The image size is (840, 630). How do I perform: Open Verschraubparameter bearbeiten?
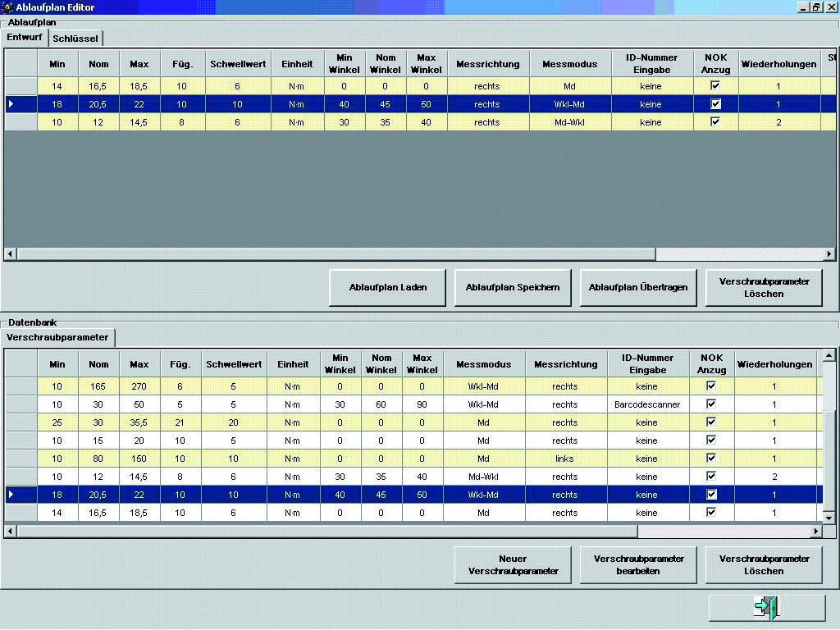pyautogui.click(x=638, y=565)
